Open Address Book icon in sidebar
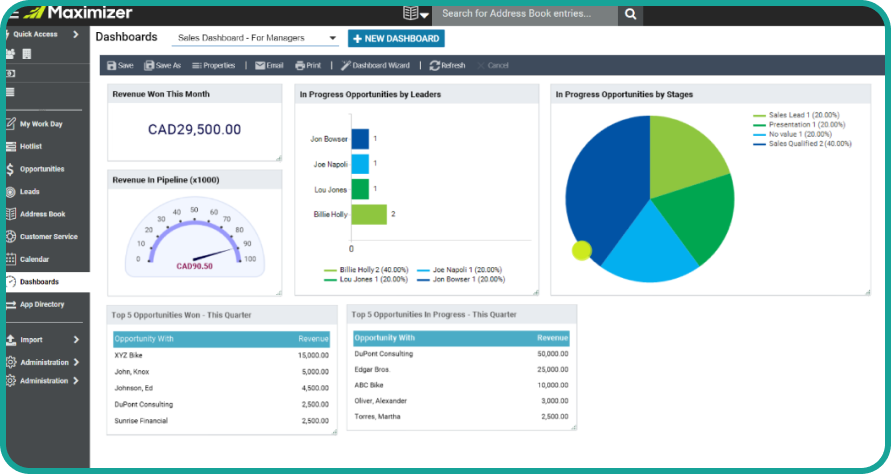 pyautogui.click(x=11, y=214)
